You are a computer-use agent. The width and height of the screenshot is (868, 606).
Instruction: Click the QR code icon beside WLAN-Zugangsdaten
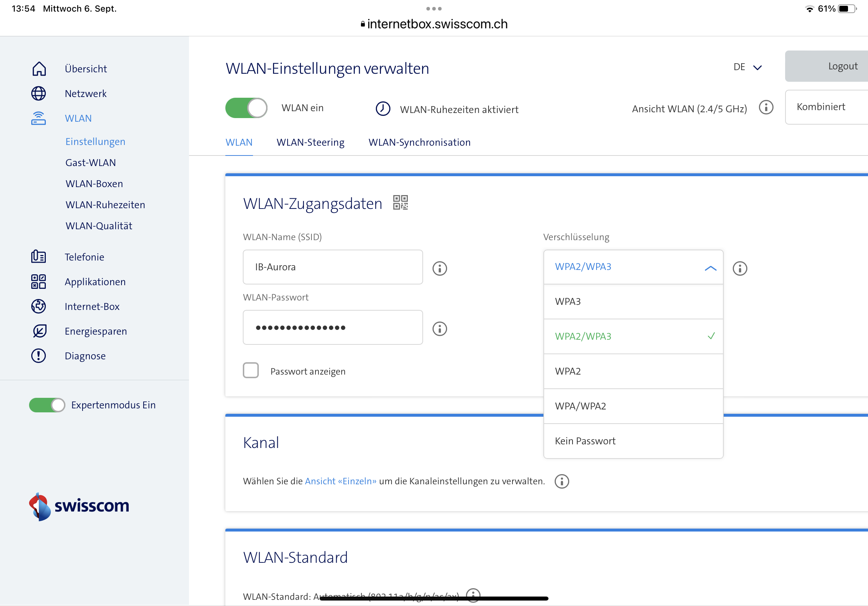pos(400,202)
